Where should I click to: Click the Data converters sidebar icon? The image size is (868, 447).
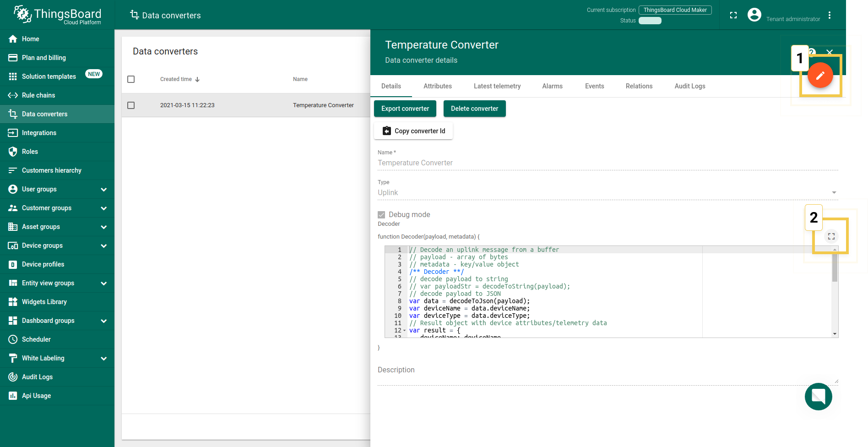click(13, 114)
